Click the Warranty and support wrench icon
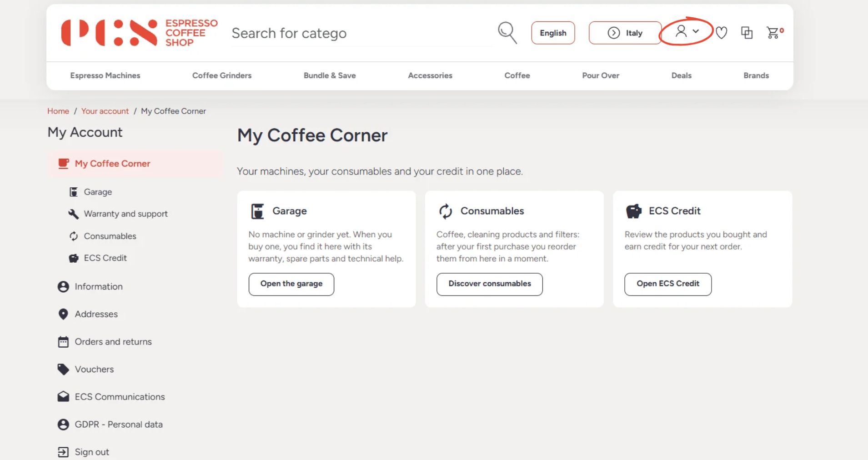This screenshot has width=868, height=460. [x=73, y=214]
